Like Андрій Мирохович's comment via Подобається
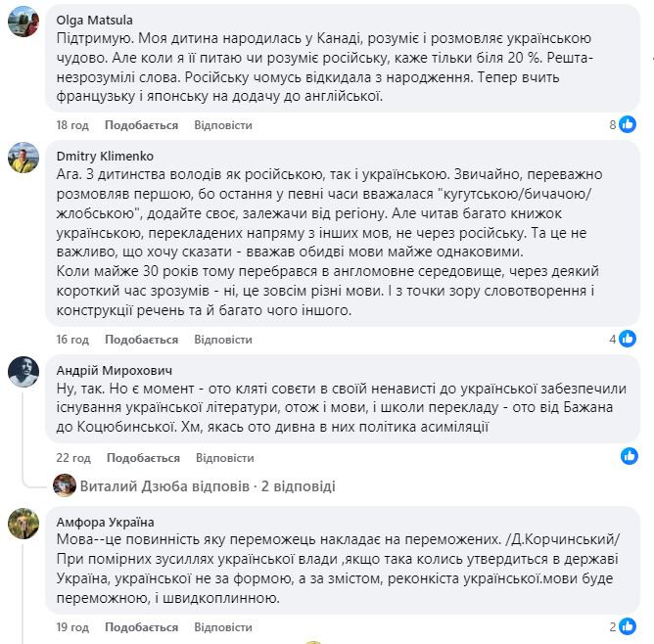This screenshot has width=654, height=644. tap(143, 458)
